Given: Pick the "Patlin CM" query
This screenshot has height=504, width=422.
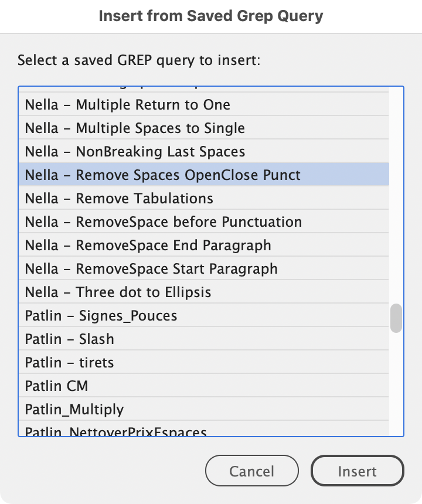Looking at the screenshot, I should tap(57, 386).
